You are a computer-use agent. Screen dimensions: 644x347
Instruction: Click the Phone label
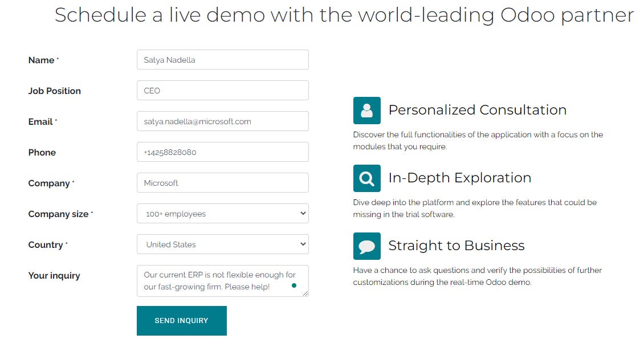(42, 152)
